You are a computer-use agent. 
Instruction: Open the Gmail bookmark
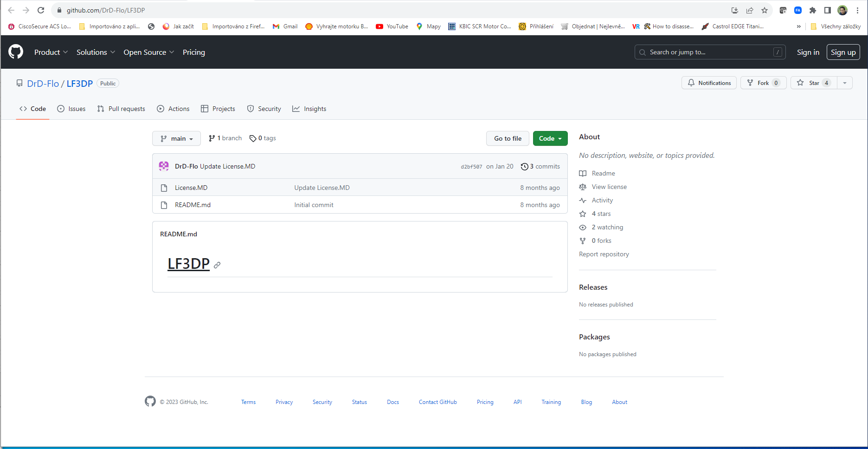pos(285,26)
